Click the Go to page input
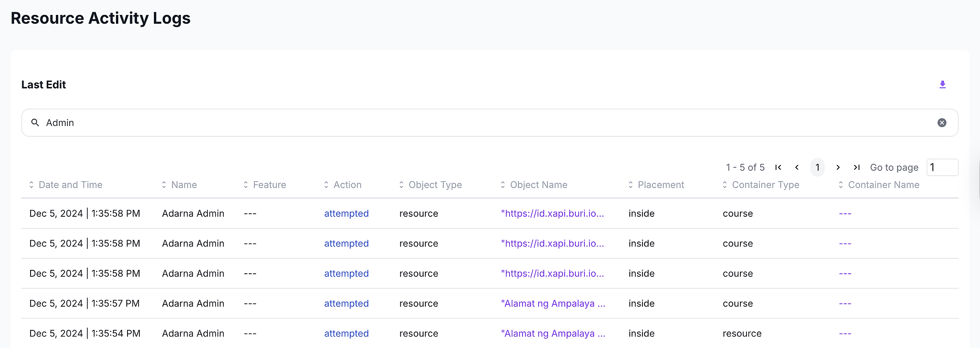The height and width of the screenshot is (348, 980). coord(942,167)
